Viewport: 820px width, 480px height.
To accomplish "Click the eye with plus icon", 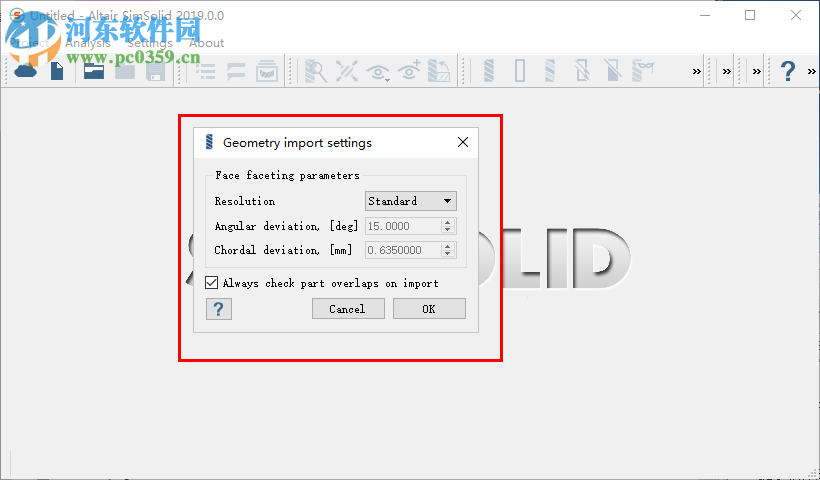I will (409, 71).
